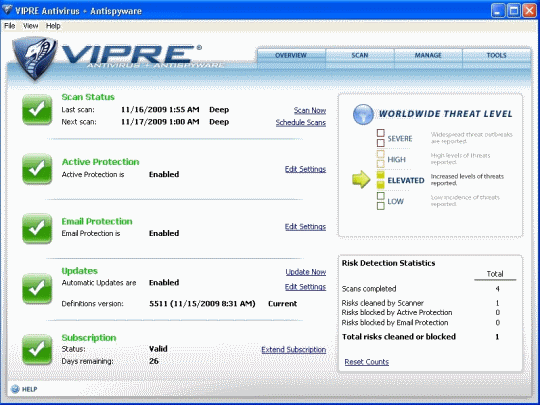Click the Scan Status heading
540x405 pixels.
click(88, 97)
